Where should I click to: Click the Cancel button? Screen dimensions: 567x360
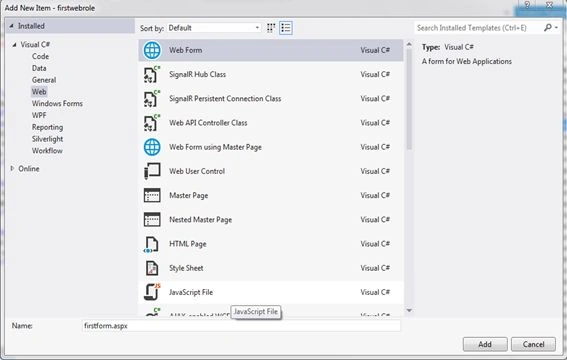coord(533,344)
